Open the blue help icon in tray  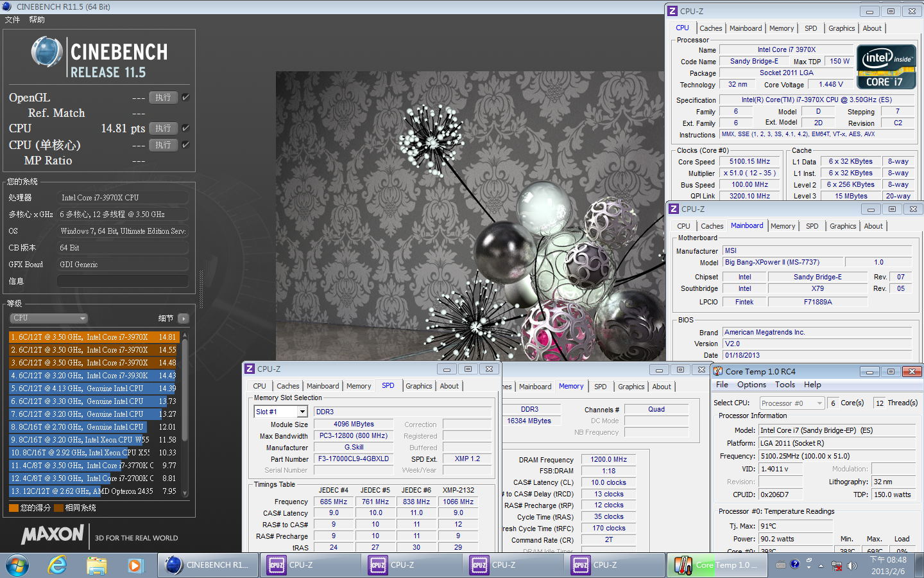click(x=795, y=564)
